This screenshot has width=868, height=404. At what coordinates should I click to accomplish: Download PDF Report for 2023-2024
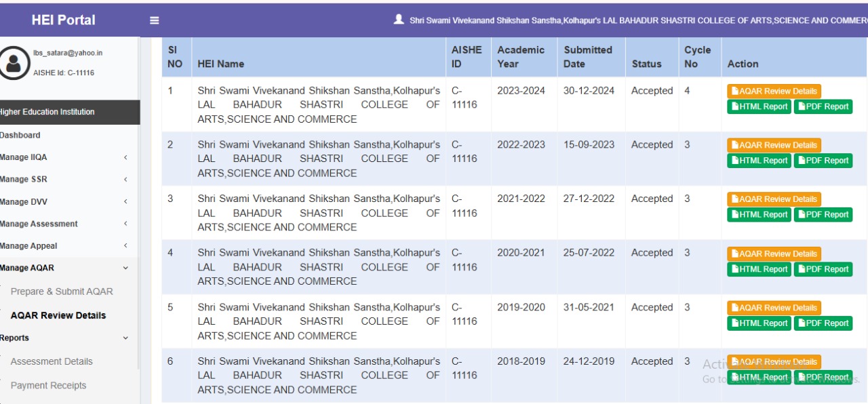823,106
